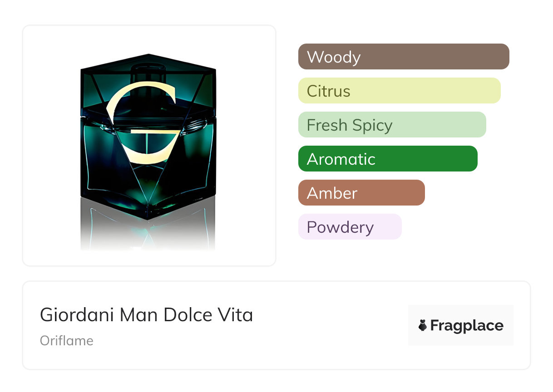The height and width of the screenshot is (392, 553).
Task: Click the 'Aromatic' text label
Action: [341, 159]
